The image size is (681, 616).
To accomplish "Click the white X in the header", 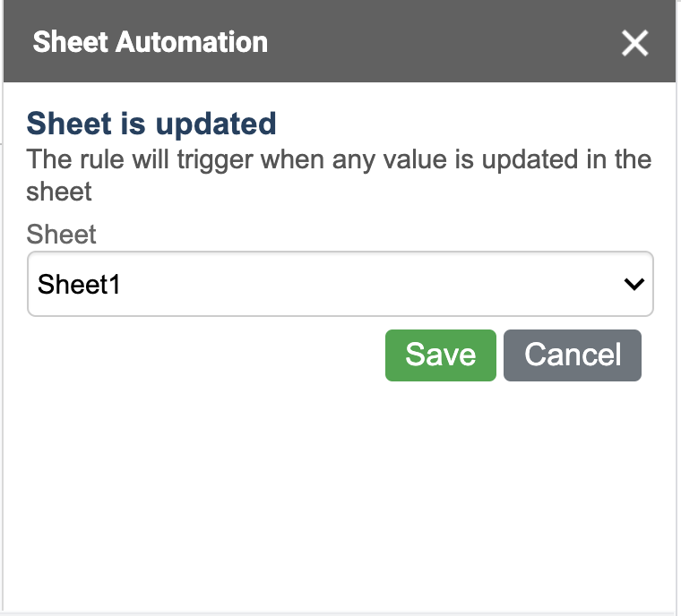I will (x=634, y=43).
